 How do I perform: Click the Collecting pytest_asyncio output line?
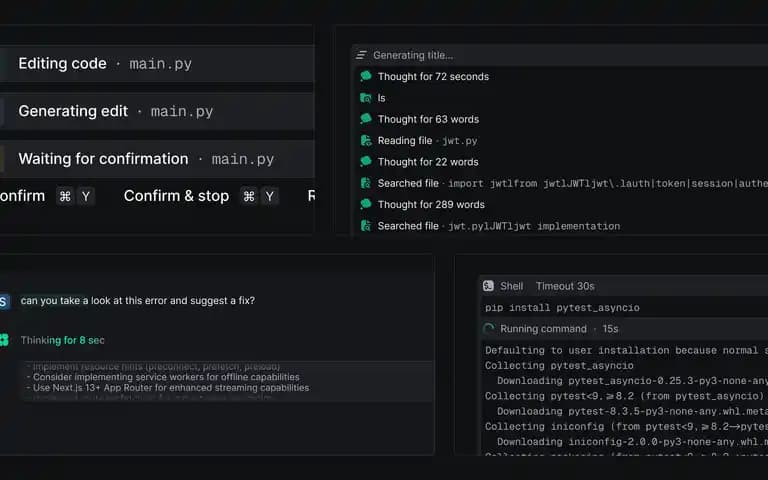coord(559,365)
